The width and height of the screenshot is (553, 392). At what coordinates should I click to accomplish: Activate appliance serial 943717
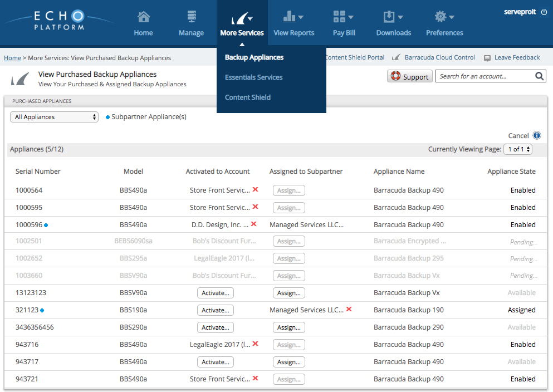215,362
